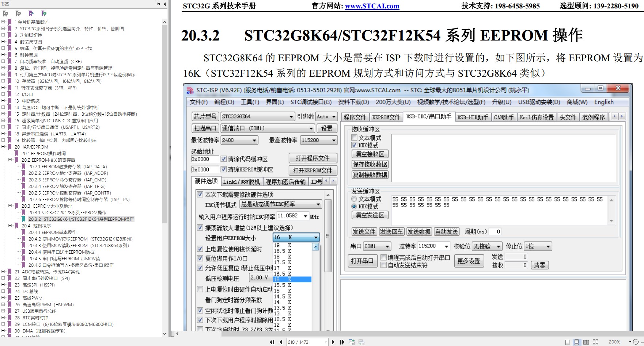Click the bookmarks panel vertical scrollbar
The image size is (644, 346).
coord(164,124)
